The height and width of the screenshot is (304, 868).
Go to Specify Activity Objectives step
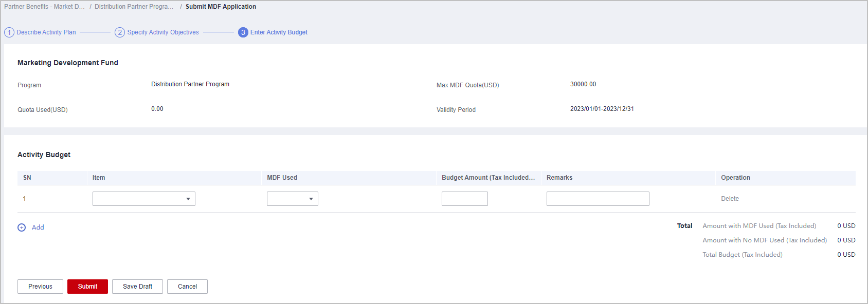pos(163,32)
